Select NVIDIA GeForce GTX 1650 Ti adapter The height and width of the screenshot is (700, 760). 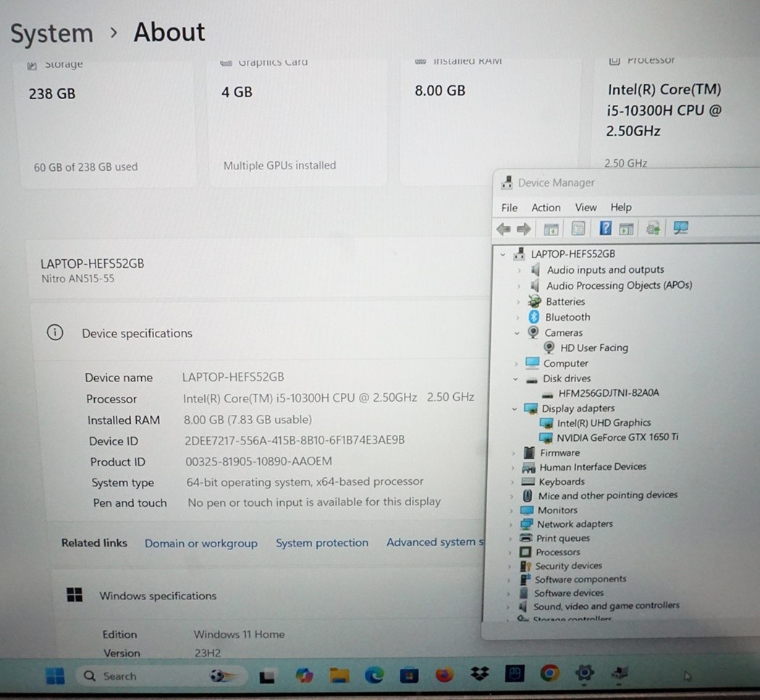[617, 438]
